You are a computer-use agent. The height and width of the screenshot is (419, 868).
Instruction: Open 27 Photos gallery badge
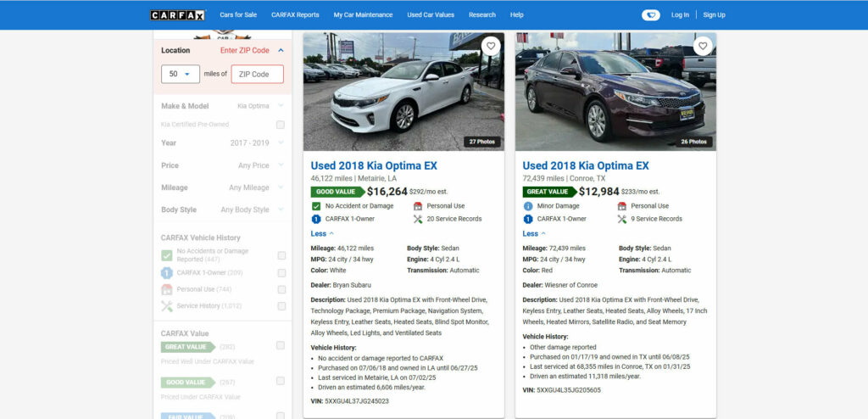(482, 142)
